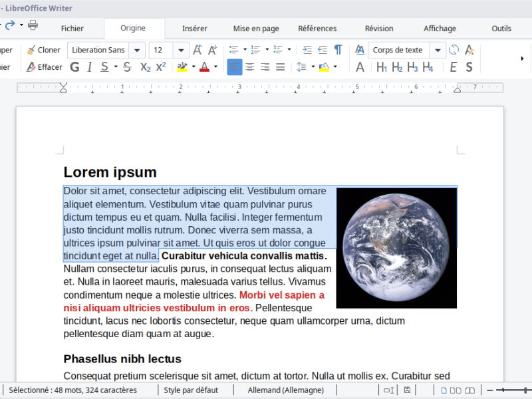Click the Cloner formatting button
The image size is (532, 399).
point(43,51)
